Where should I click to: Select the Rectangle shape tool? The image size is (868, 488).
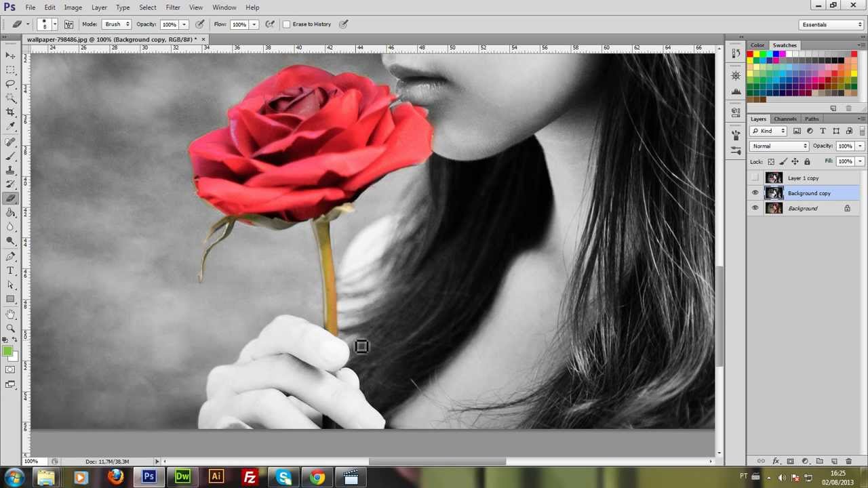10,299
